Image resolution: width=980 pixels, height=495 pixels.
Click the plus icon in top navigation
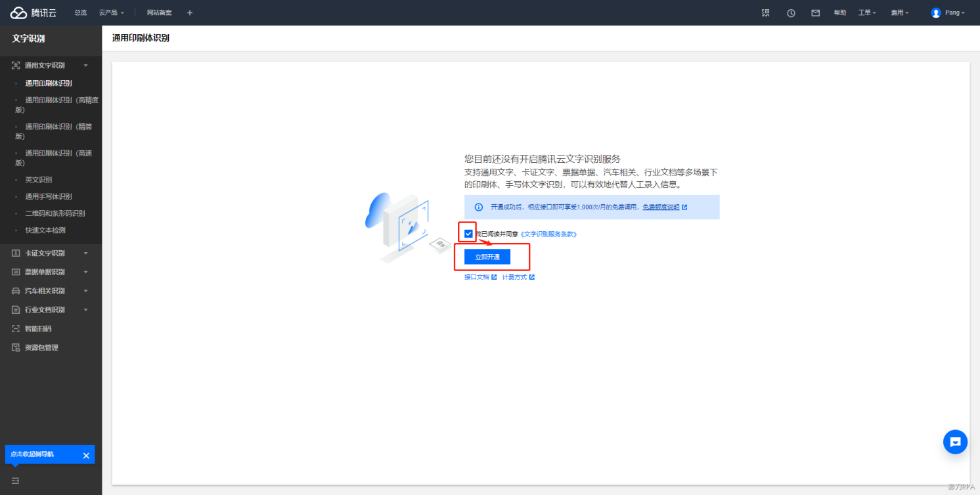(190, 12)
